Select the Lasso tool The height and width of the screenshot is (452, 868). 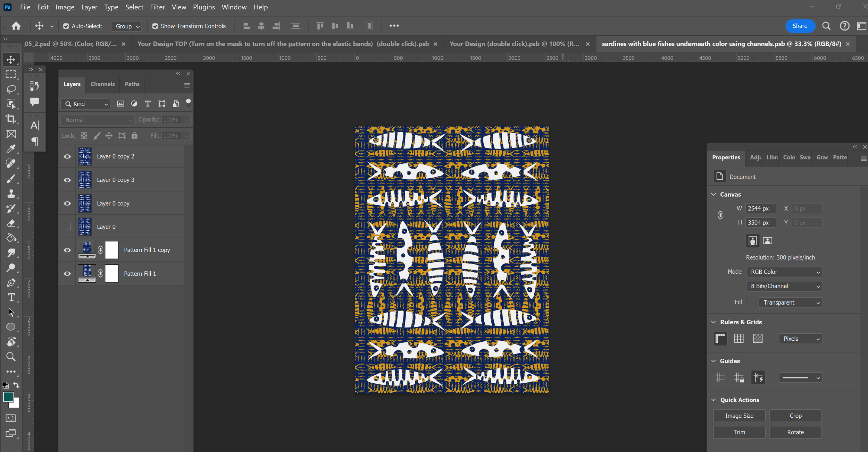pyautogui.click(x=11, y=89)
